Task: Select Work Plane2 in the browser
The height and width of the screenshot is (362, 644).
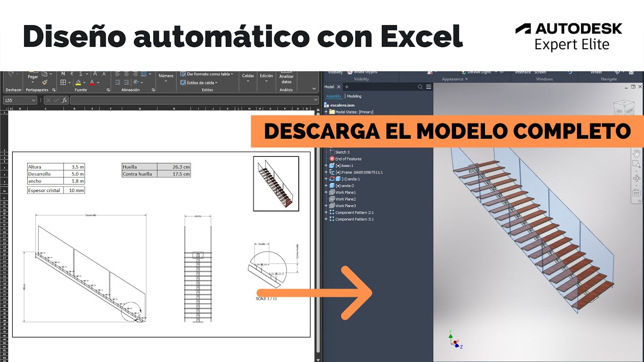Action: coord(342,199)
